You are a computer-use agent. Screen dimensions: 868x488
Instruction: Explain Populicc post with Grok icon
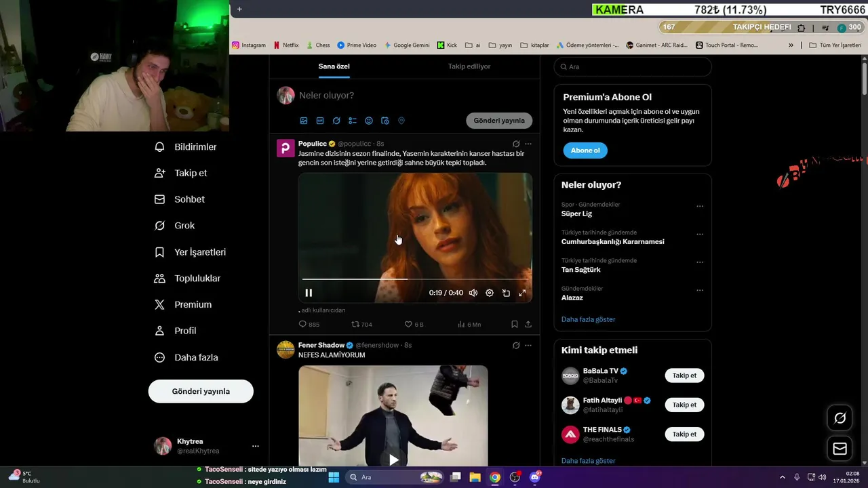(516, 144)
